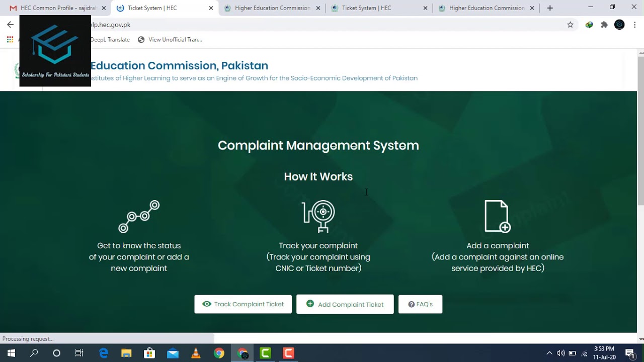The width and height of the screenshot is (644, 362).
Task: Click scrollbar up arrow
Action: coord(640,52)
